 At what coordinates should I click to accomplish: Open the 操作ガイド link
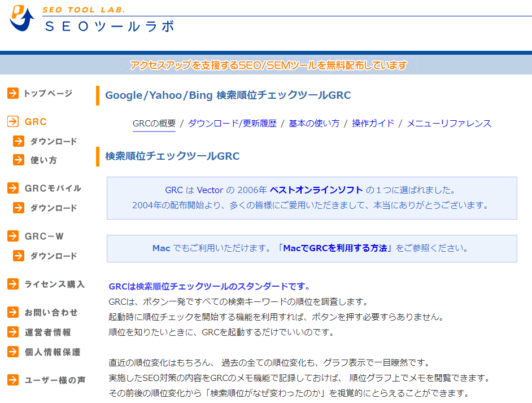pos(373,124)
